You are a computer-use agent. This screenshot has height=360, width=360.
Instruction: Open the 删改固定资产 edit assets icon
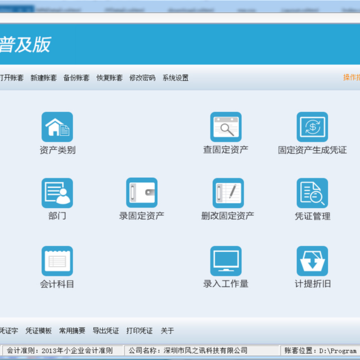(228, 193)
